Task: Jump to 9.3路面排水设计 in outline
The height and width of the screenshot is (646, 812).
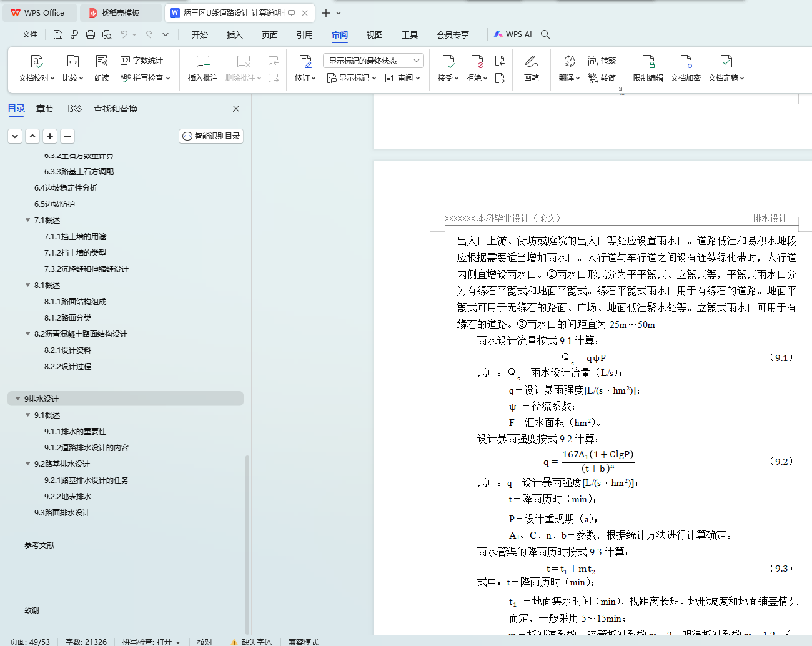Action: (62, 512)
